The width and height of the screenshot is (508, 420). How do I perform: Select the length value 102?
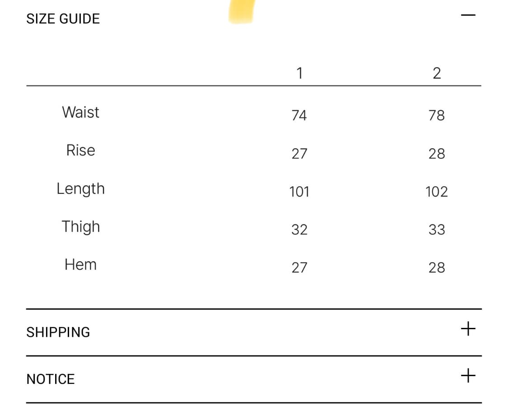click(x=437, y=192)
